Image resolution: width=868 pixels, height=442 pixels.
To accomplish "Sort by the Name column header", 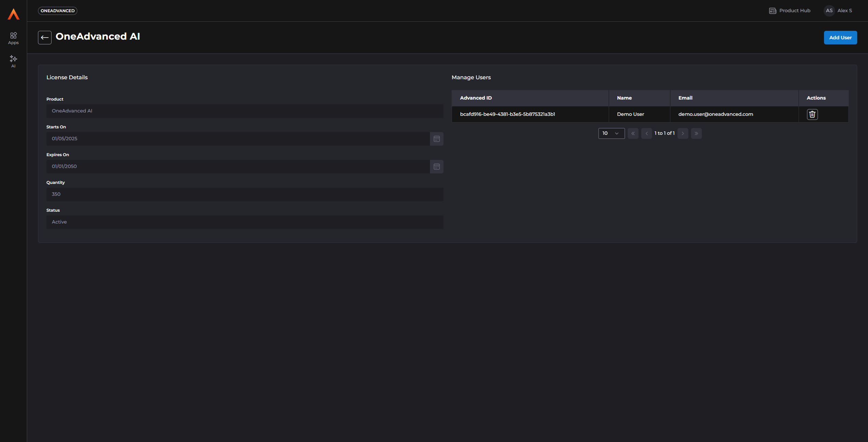I will [x=639, y=98].
